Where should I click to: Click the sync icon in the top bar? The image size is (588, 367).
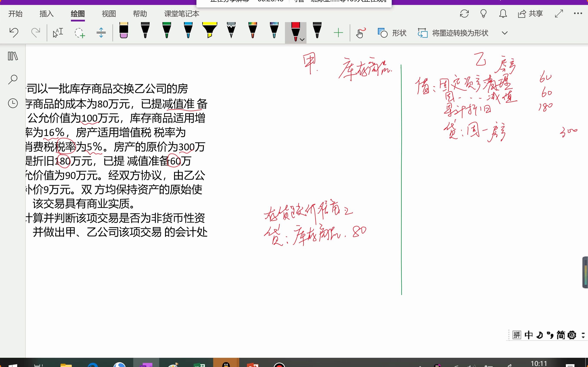[x=464, y=14]
